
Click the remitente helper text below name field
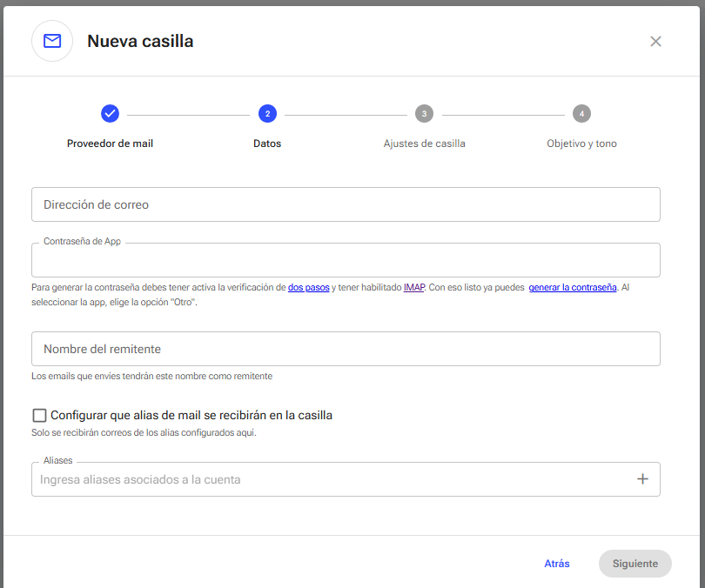[x=152, y=376]
